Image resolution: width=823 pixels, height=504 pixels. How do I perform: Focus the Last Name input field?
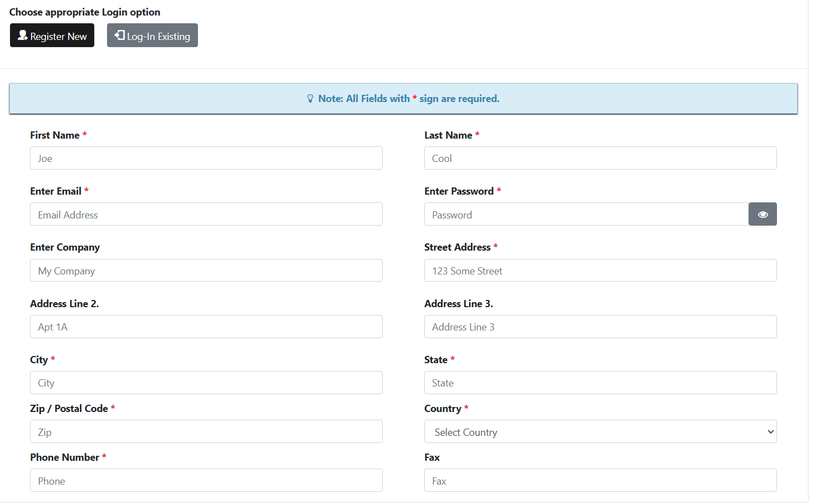(600, 158)
